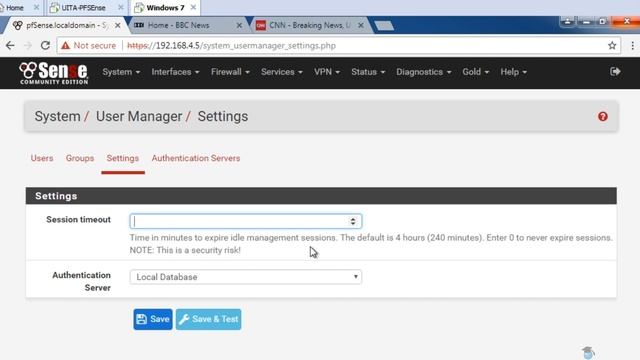Go to the Authentication Servers tab
The image size is (640, 360).
coord(196,158)
